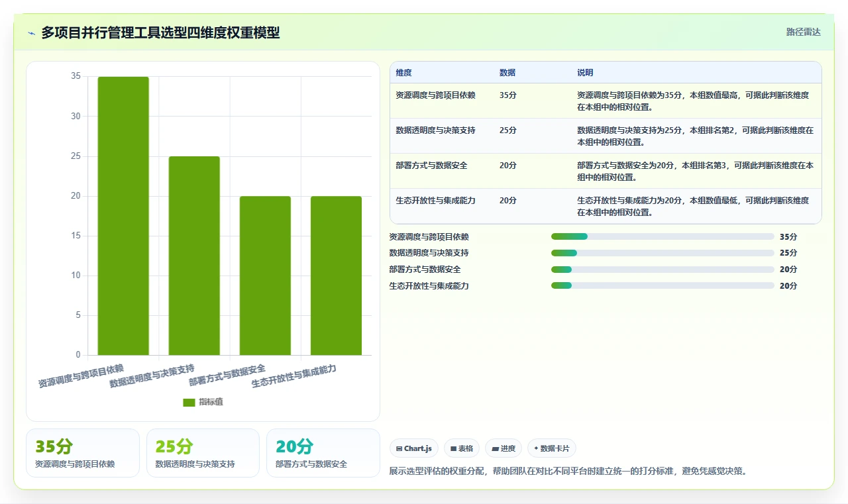The height and width of the screenshot is (504, 848).
Task: Click the 25分 data card
Action: [x=203, y=453]
